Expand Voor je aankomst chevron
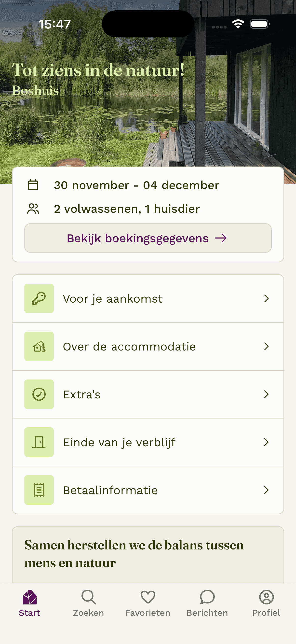 266,298
